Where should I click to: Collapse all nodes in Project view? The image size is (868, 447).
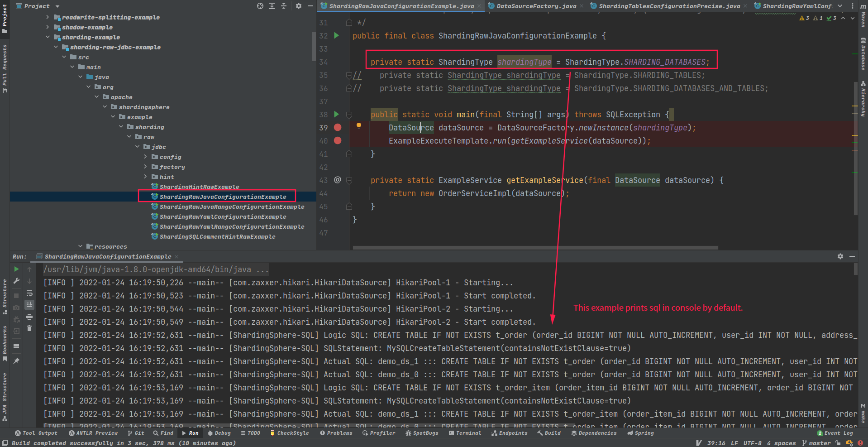click(x=284, y=6)
